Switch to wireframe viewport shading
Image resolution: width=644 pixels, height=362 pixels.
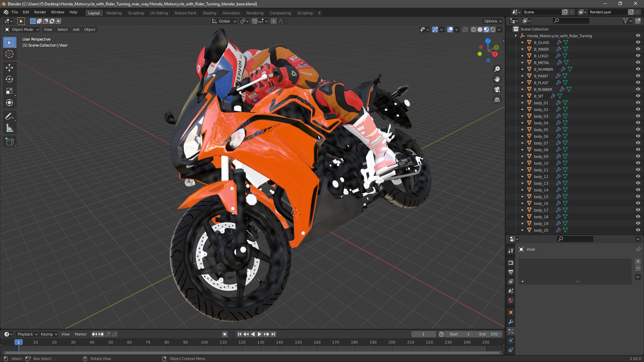click(x=474, y=29)
